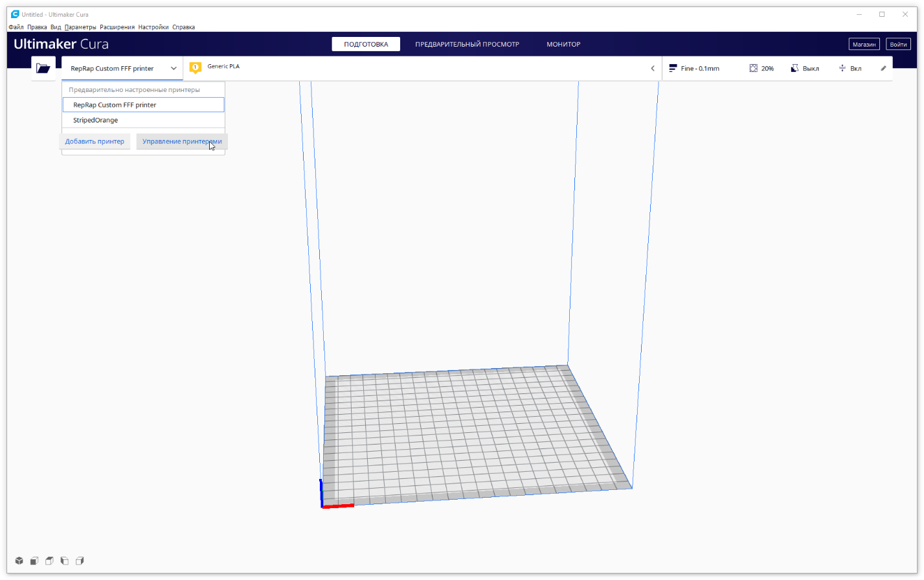
Task: Switch to the МОНИТОР tab
Action: [x=563, y=44]
